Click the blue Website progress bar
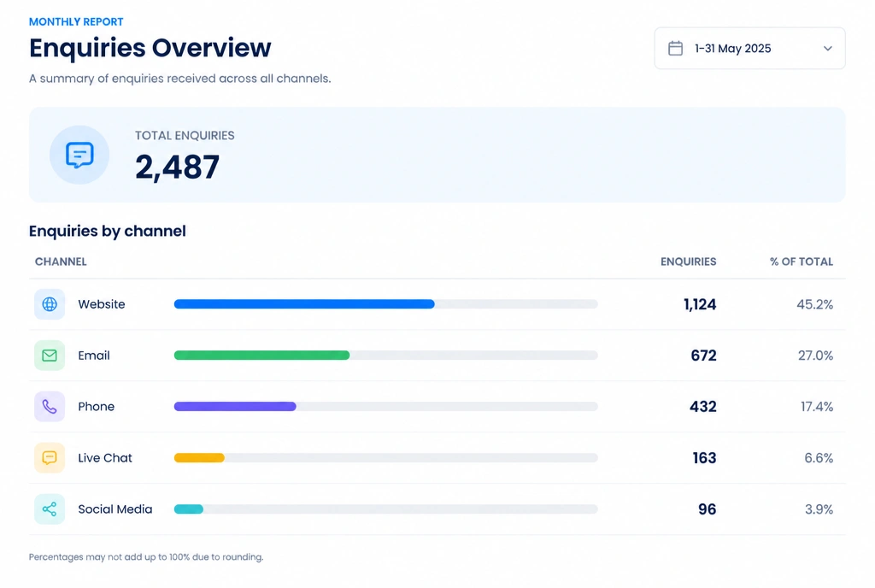This screenshot has height=588, width=875. [304, 304]
